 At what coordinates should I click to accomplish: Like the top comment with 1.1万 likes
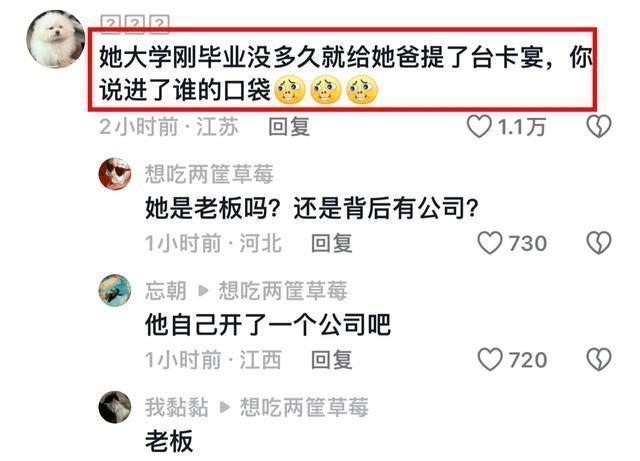tap(479, 126)
